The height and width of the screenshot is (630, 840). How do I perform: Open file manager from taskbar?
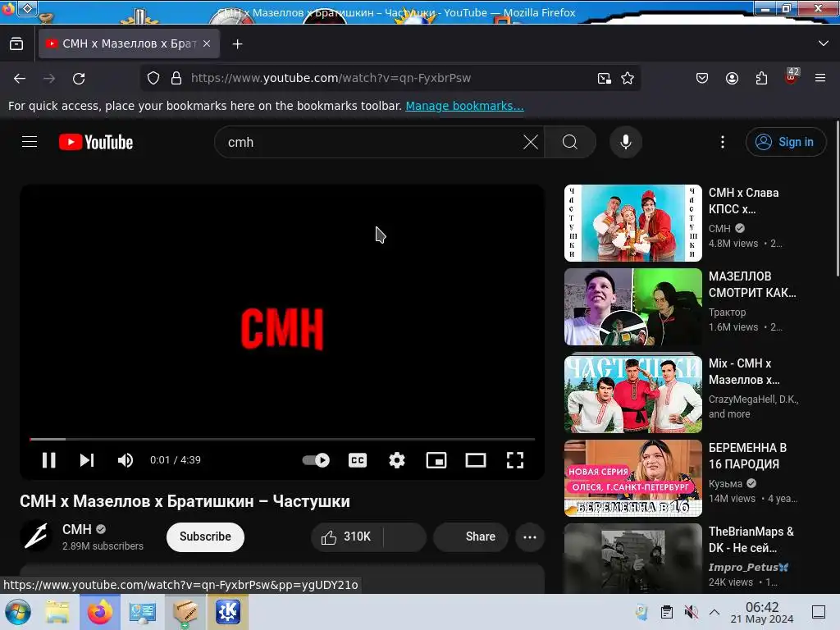tap(57, 612)
